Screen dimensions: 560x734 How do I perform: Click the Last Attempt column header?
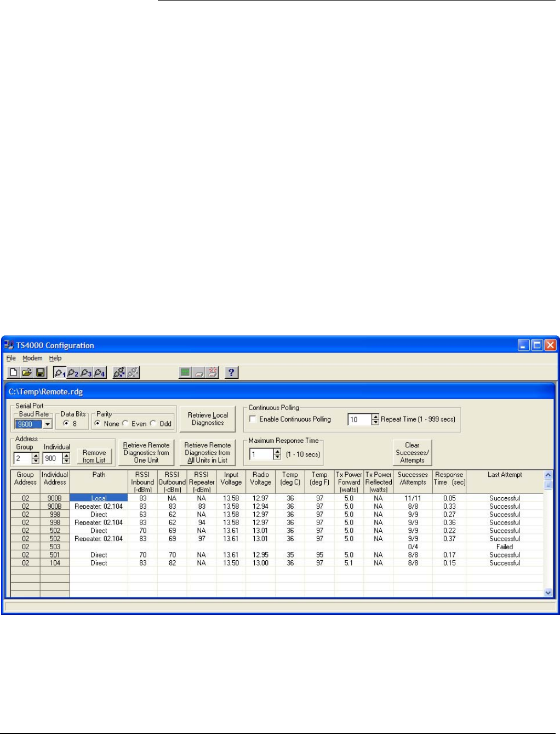point(505,482)
